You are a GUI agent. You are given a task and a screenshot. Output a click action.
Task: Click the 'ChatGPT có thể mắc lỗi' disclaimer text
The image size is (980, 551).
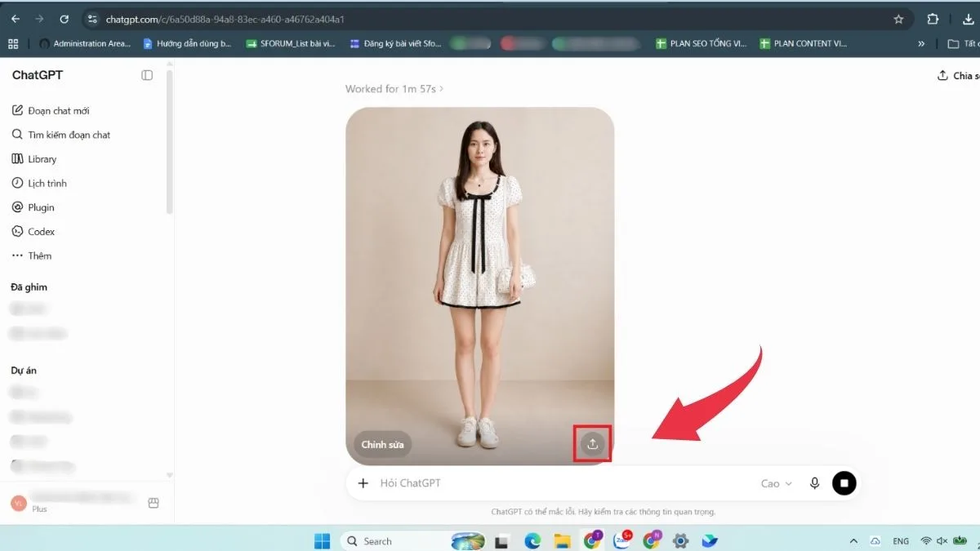point(604,512)
